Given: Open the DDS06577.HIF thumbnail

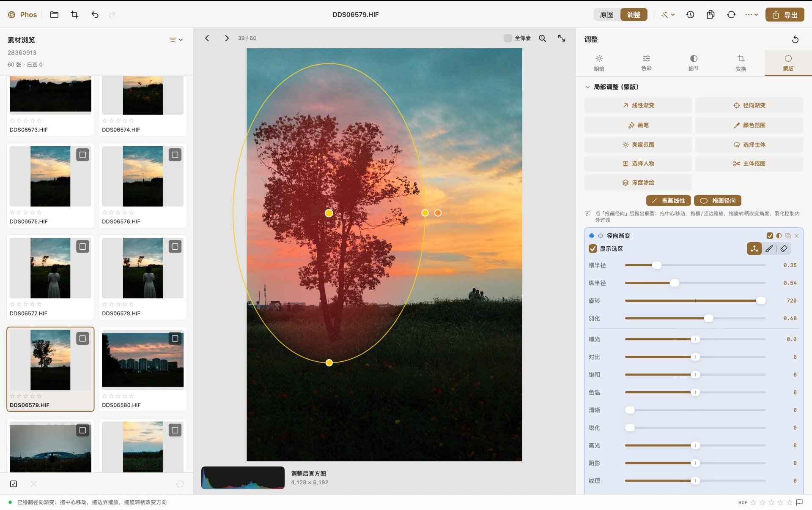Looking at the screenshot, I should 50,268.
